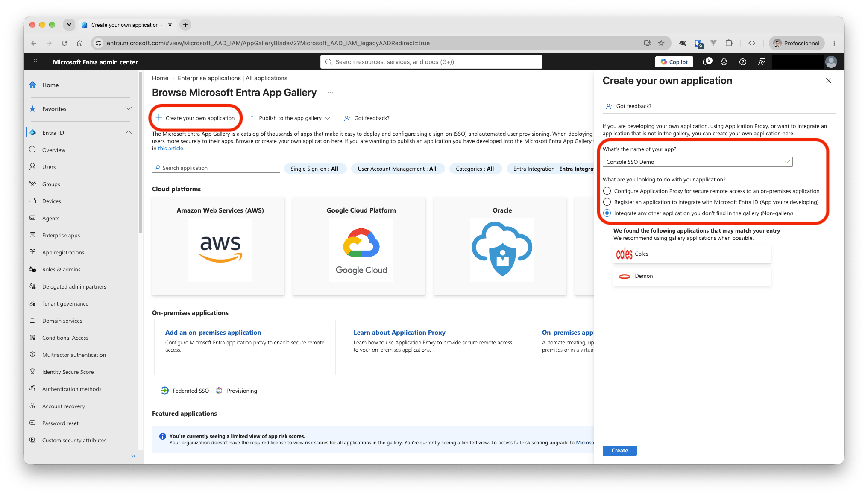
Task: Click the blue Create button
Action: tap(619, 450)
